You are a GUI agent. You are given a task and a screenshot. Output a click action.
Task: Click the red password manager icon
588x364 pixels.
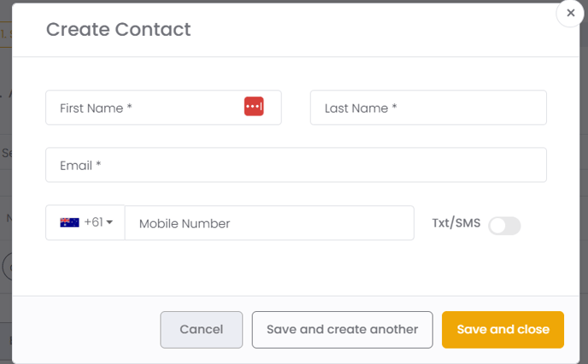(x=254, y=107)
